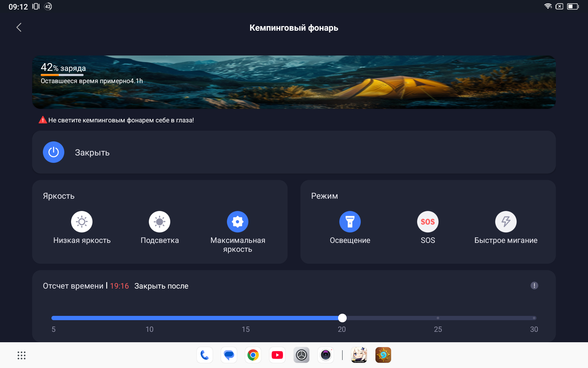
Task: Activate the SOS mode icon
Action: click(x=428, y=222)
